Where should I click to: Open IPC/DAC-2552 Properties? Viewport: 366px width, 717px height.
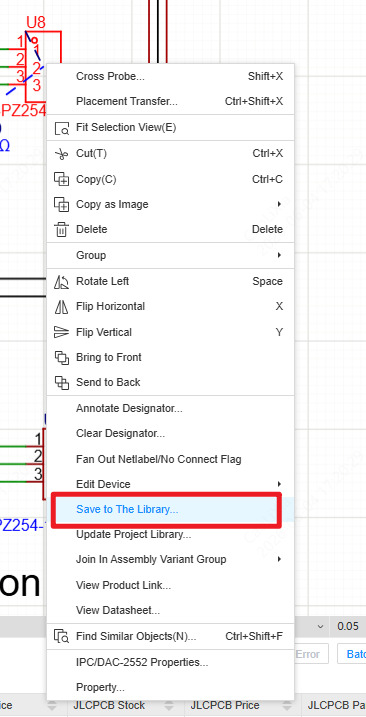(x=170, y=662)
